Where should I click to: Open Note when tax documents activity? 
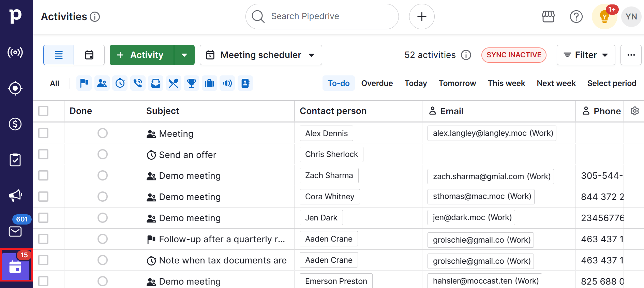223,260
